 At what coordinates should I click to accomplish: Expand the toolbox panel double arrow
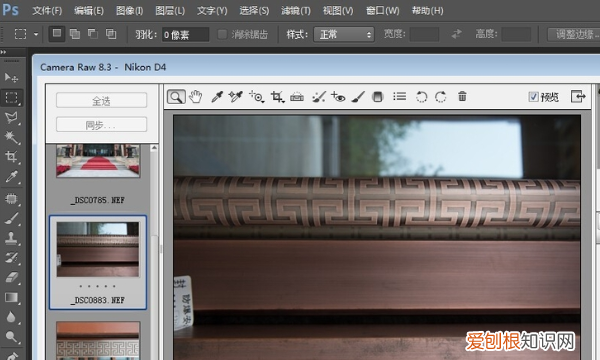click(x=3, y=52)
